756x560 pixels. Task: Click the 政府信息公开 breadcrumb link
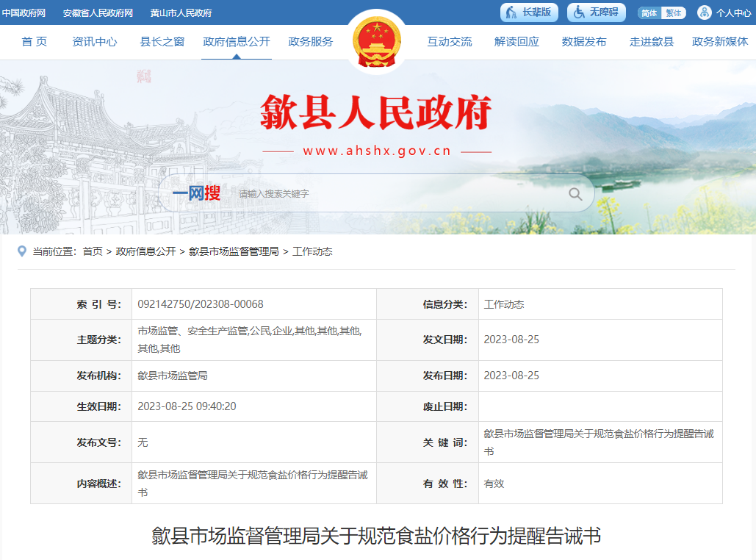145,251
